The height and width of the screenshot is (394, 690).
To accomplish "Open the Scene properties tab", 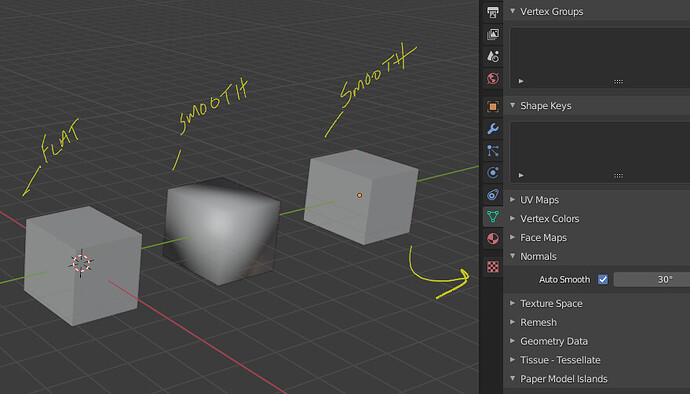I will click(x=493, y=56).
